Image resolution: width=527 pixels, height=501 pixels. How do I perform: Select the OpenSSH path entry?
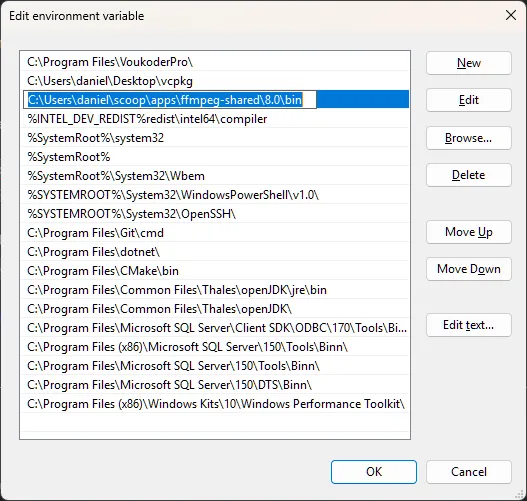(215, 214)
